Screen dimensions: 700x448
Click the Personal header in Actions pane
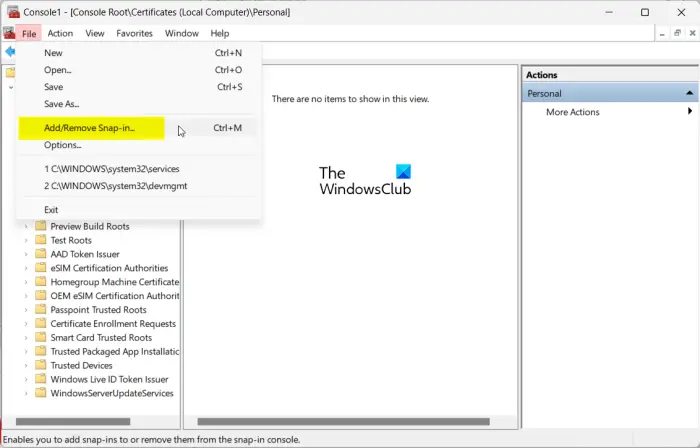[x=610, y=93]
